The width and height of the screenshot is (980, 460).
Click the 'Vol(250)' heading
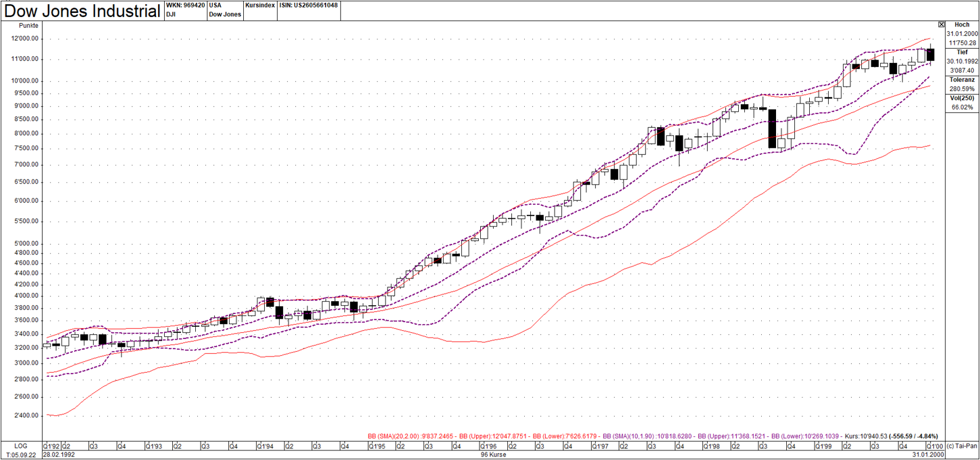pos(962,98)
